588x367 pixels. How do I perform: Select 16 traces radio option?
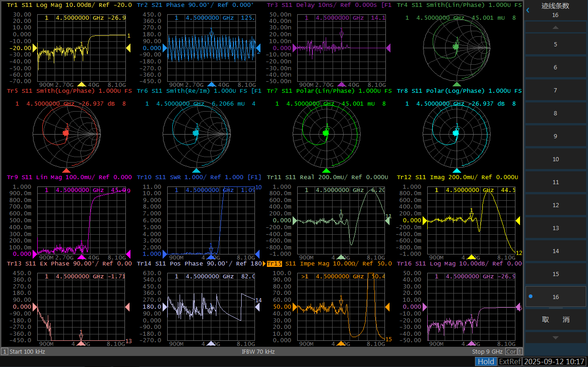click(555, 297)
